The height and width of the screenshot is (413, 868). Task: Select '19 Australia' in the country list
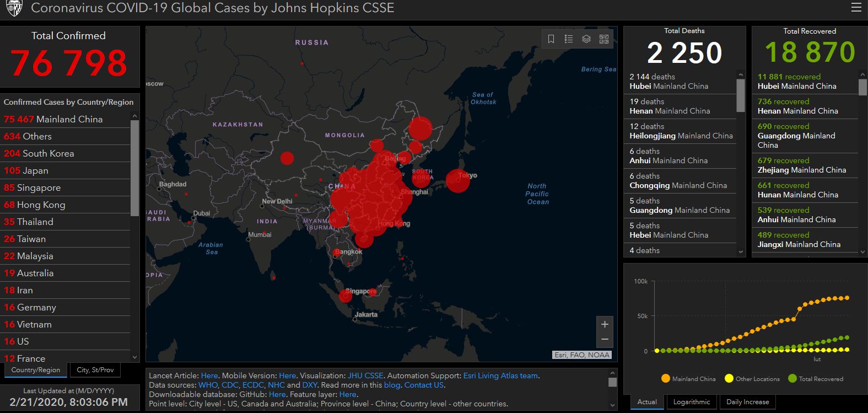point(66,273)
